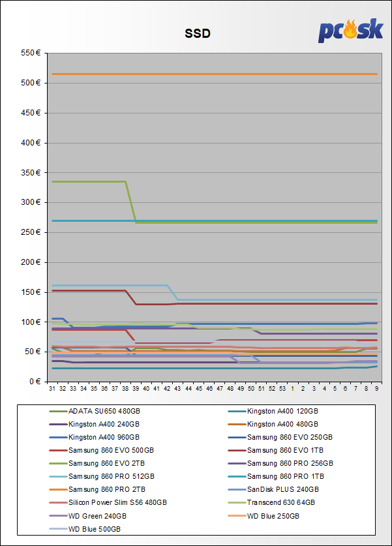This screenshot has height=546, width=392.
Task: Select Samsung 860 PRO 512GB legend entry
Action: (102, 476)
